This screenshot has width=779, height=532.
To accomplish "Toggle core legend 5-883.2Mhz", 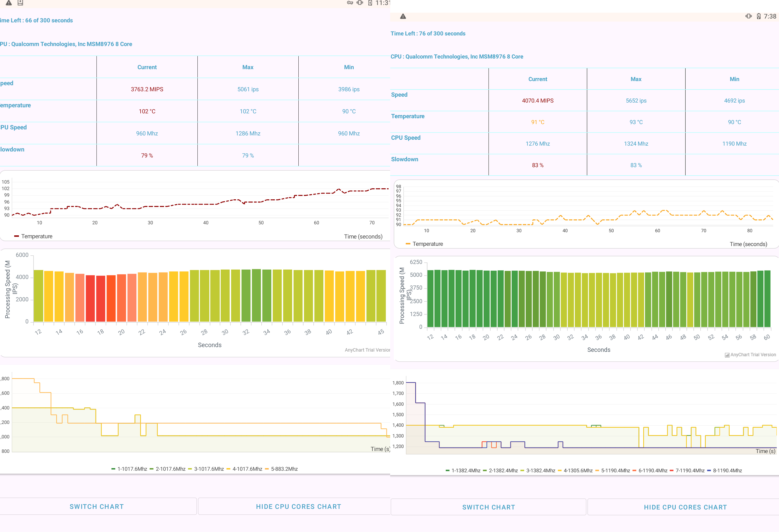I will point(281,469).
